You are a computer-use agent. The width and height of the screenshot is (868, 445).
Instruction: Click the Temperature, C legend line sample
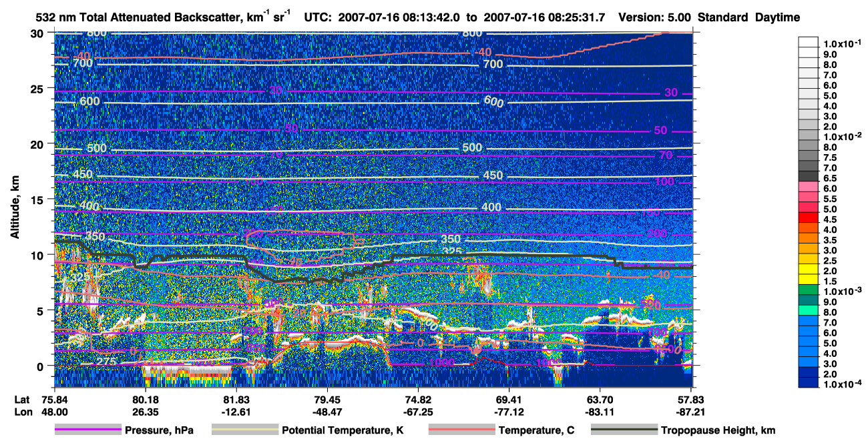(461, 430)
